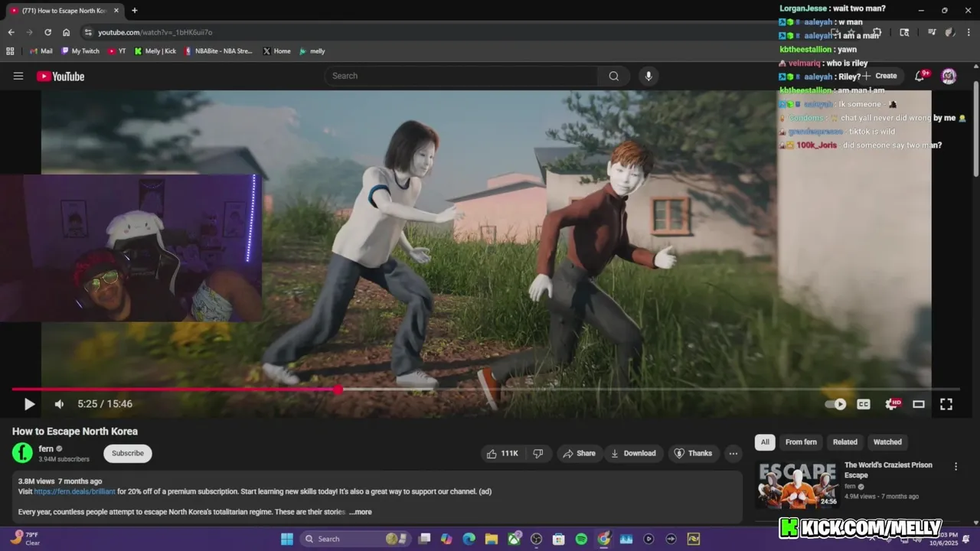Like the video with 111K likes
This screenshot has width=980, height=551.
(x=502, y=453)
